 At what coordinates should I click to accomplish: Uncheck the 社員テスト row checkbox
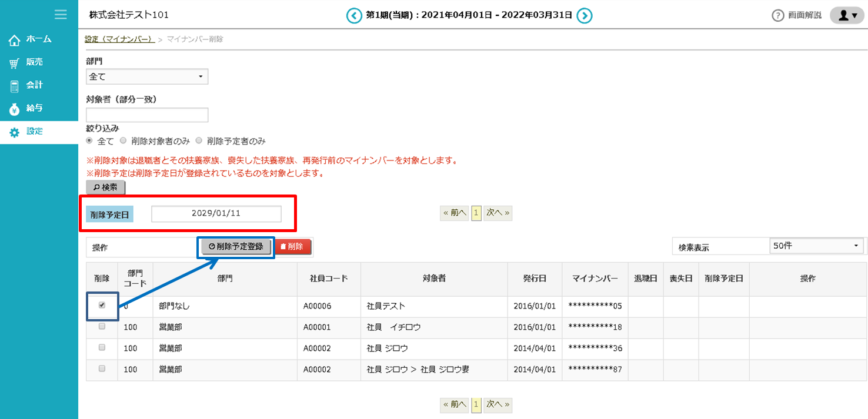(x=102, y=306)
